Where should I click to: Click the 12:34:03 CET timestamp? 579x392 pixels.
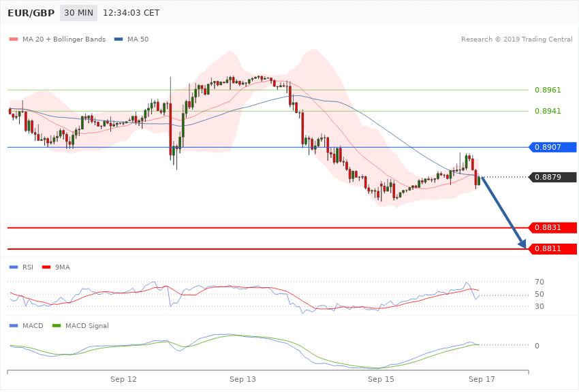131,13
